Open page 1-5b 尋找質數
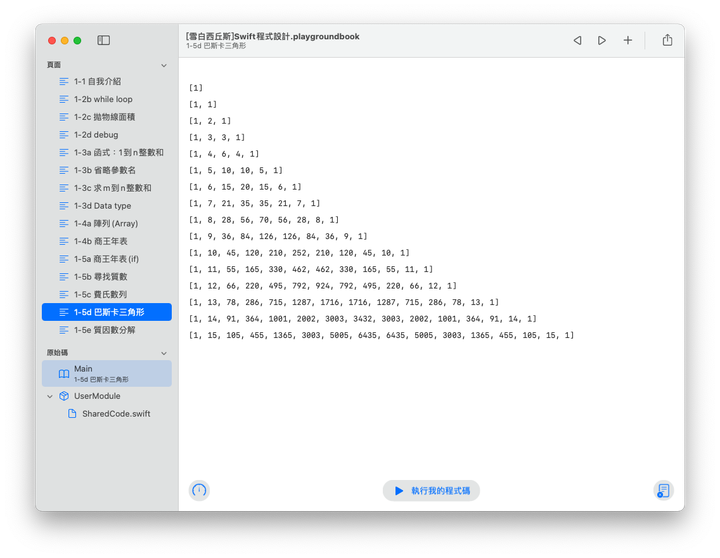The height and width of the screenshot is (558, 720). 107,277
